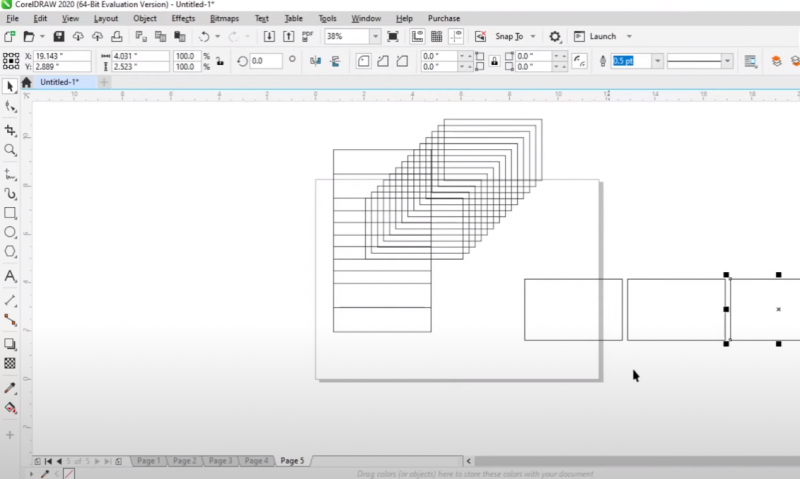Select the Crop tool
Image resolution: width=800 pixels, height=479 pixels.
pos(10,130)
